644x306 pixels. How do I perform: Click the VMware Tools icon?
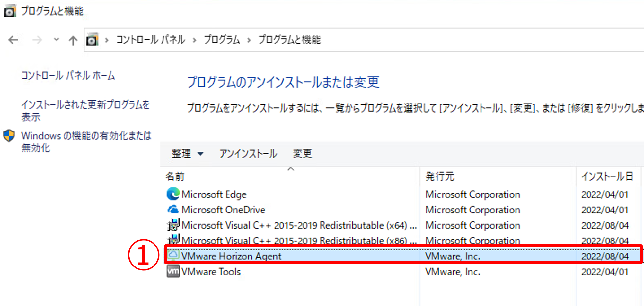click(173, 271)
